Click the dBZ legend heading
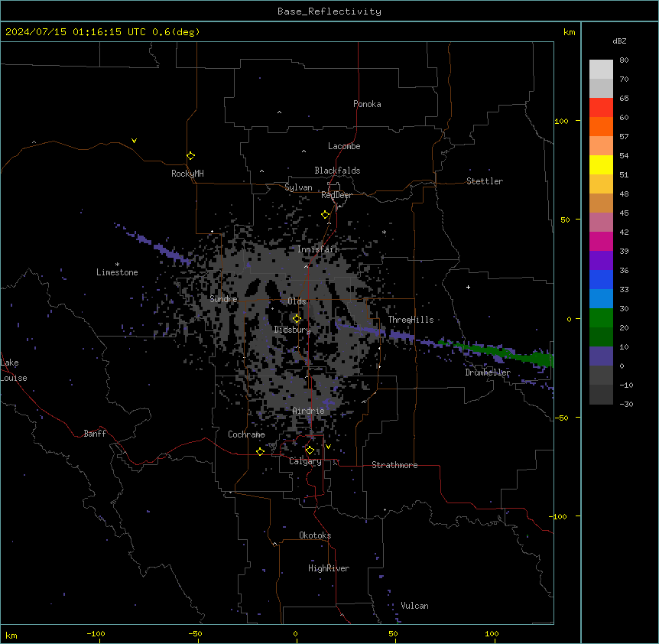Image resolution: width=659 pixels, height=644 pixels. click(x=619, y=41)
